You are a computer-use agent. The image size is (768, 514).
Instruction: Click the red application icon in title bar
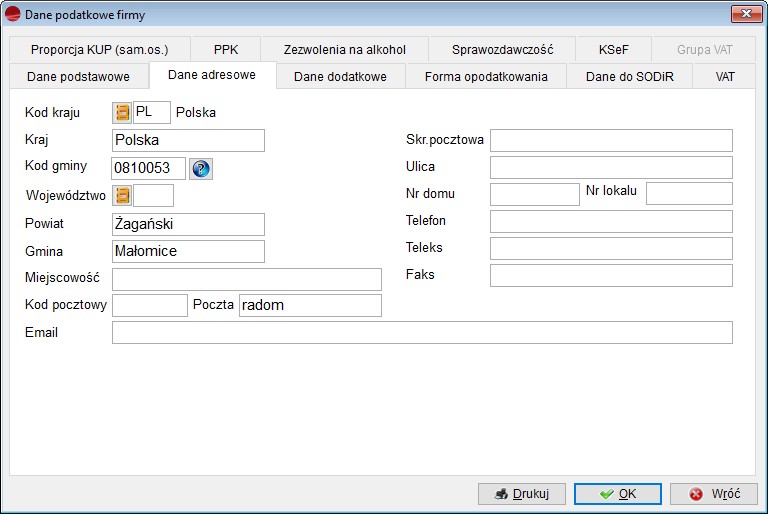[14, 13]
